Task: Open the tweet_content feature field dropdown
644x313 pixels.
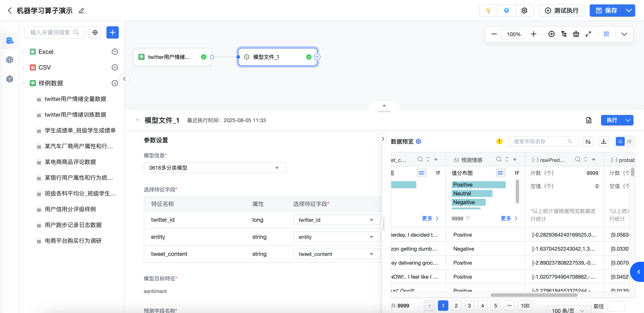Action: pos(336,254)
